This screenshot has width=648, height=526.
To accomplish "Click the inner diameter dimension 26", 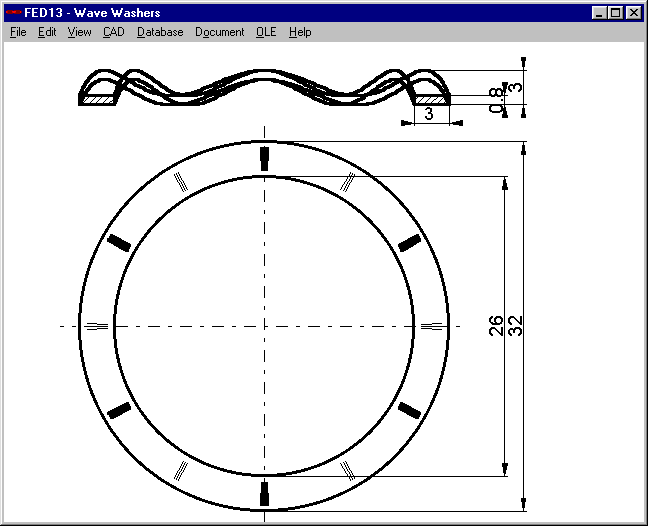I will [x=497, y=326].
